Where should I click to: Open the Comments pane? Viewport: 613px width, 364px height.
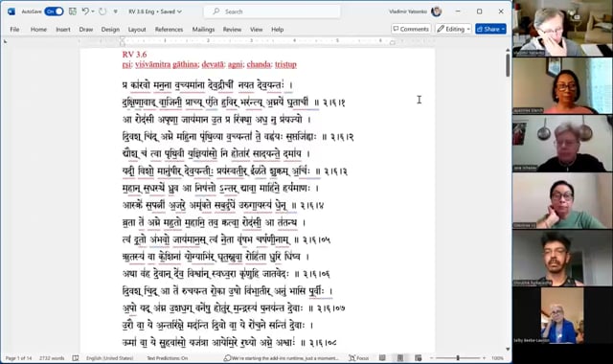(x=411, y=29)
